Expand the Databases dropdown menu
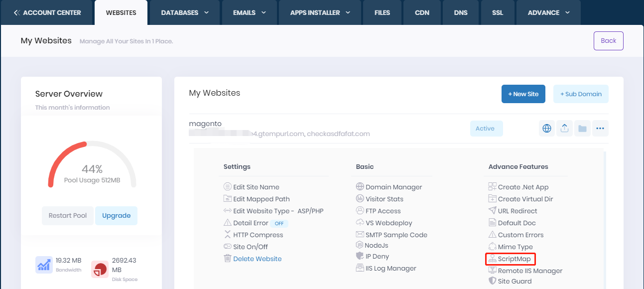The image size is (644, 289). coord(185,12)
